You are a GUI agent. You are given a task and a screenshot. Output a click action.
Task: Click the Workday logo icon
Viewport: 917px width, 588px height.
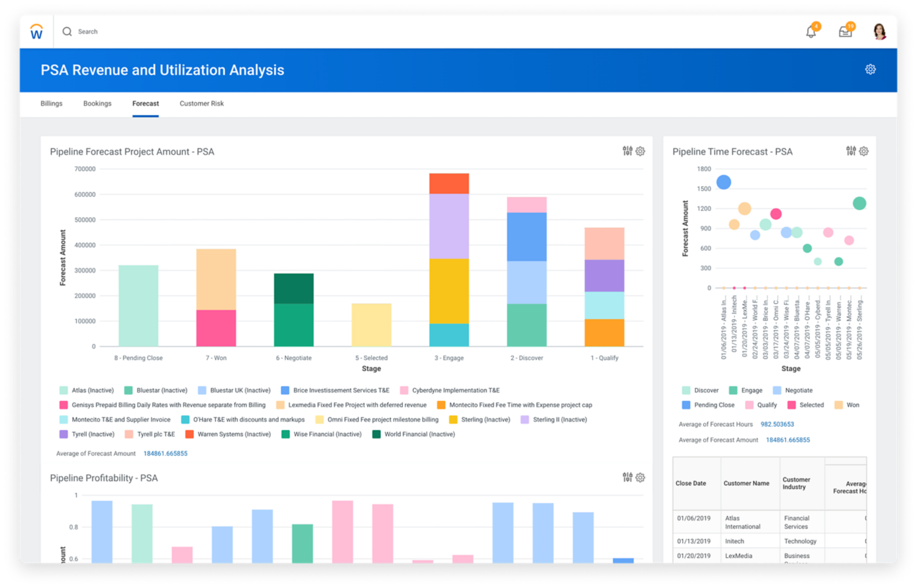coord(36,32)
